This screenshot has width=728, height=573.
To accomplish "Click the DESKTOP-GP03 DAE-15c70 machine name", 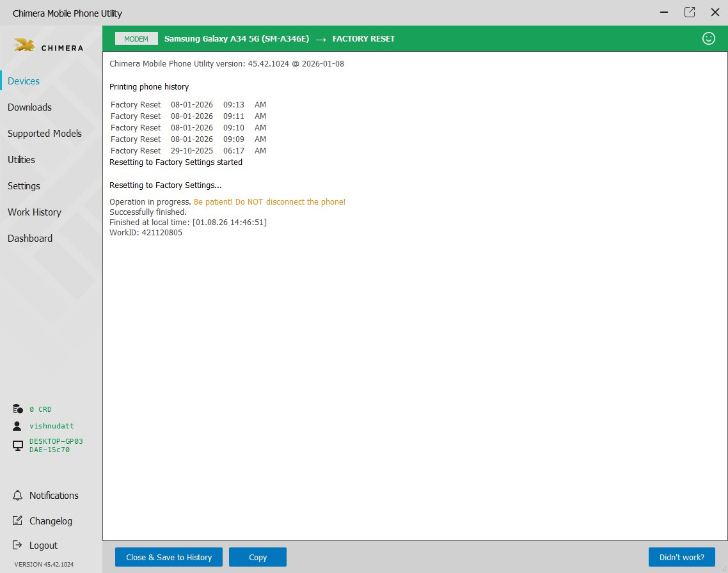I will 56,445.
